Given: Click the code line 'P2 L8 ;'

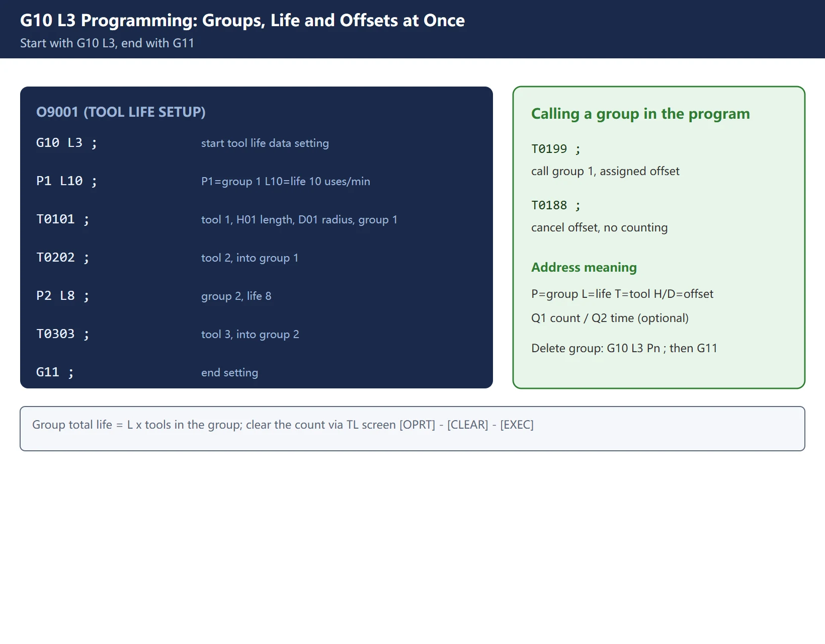Looking at the screenshot, I should 63,296.
